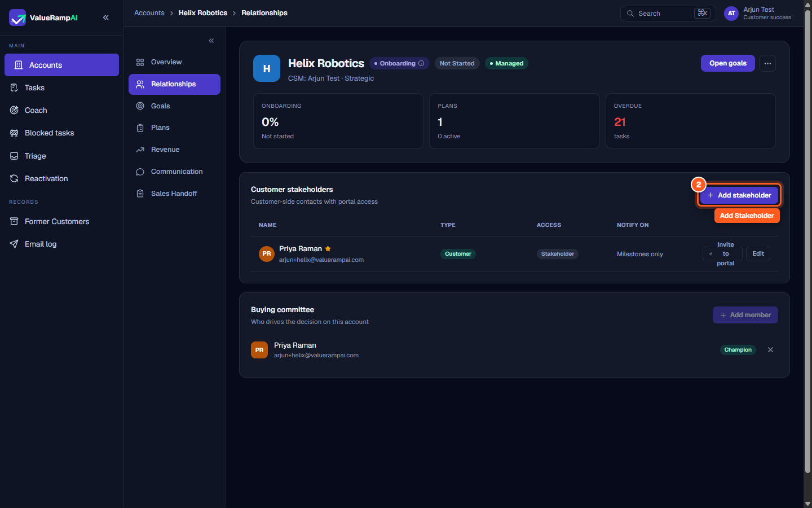View the Email log
812x508 pixels.
click(x=61, y=244)
